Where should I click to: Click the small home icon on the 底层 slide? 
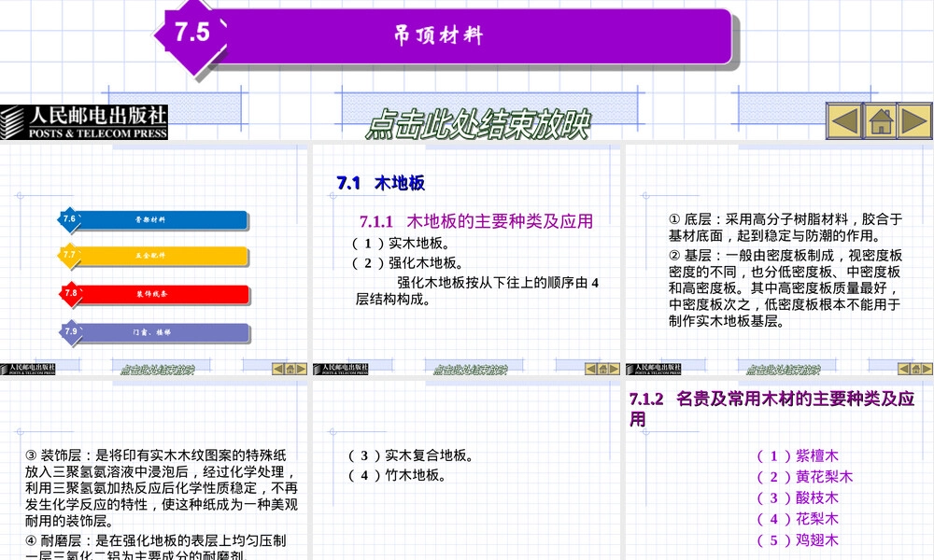pos(915,369)
